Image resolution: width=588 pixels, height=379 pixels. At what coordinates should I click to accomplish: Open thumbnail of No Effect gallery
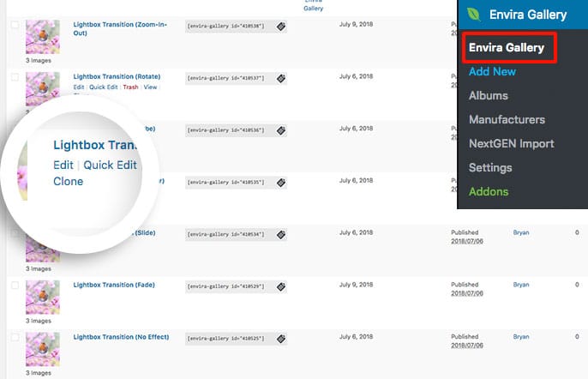pos(42,349)
